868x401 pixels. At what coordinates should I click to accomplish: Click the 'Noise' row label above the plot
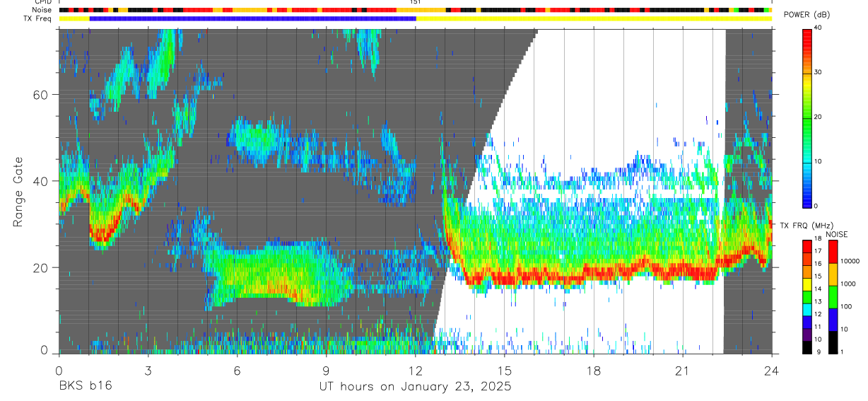tap(42, 11)
